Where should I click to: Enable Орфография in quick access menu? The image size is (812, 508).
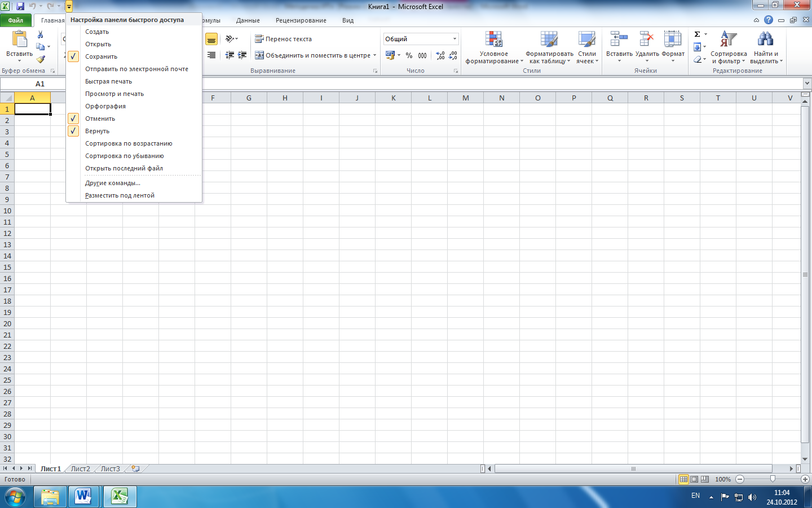(134, 106)
